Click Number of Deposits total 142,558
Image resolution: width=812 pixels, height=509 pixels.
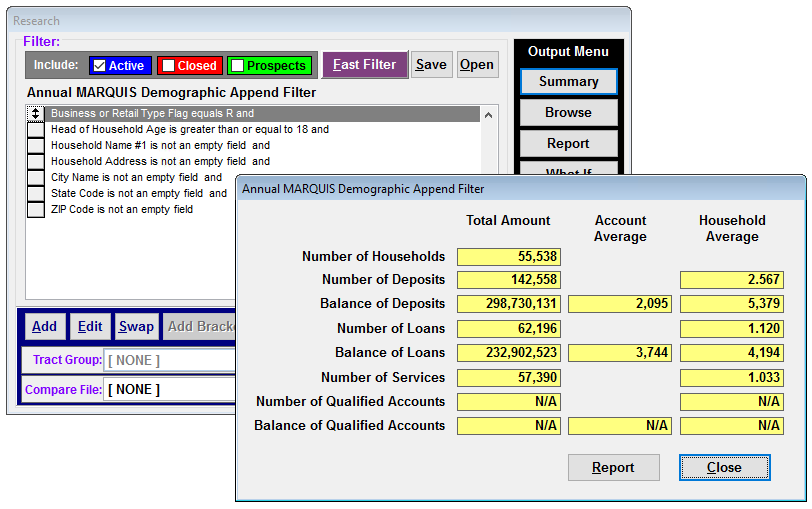click(x=509, y=280)
